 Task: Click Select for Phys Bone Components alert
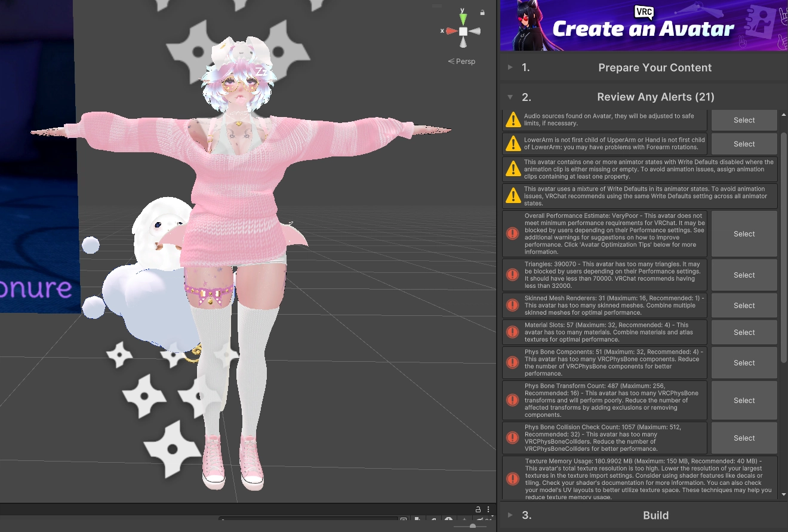point(744,362)
